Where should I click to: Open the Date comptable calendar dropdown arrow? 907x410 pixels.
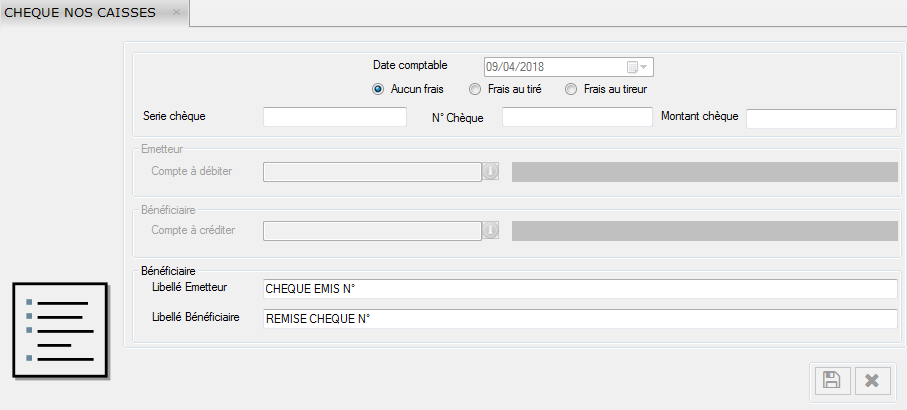644,67
